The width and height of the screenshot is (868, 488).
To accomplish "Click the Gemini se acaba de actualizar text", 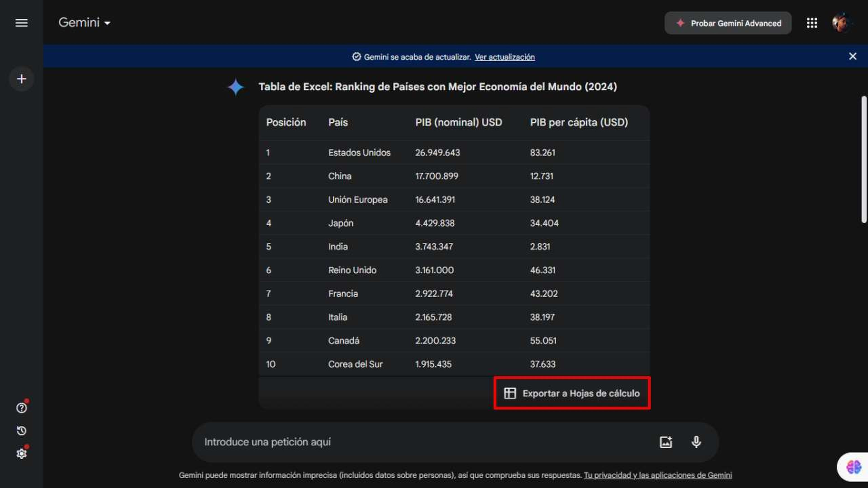I will pos(417,57).
